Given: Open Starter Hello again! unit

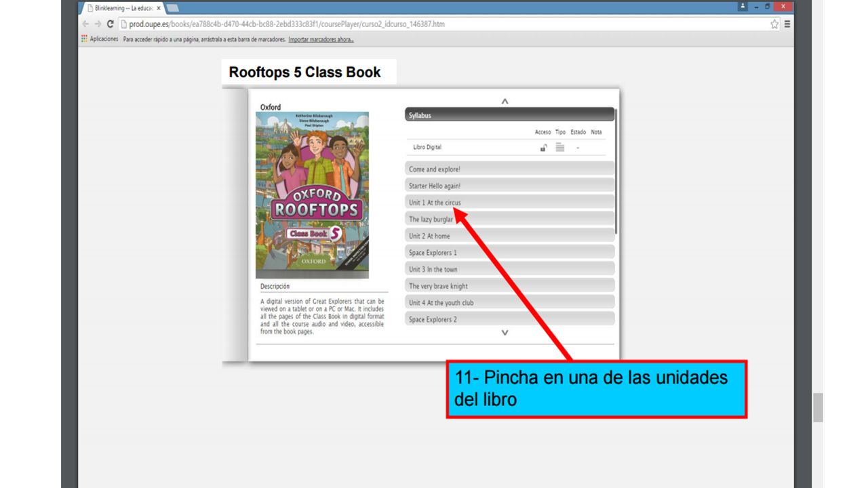Looking at the screenshot, I should [x=509, y=186].
